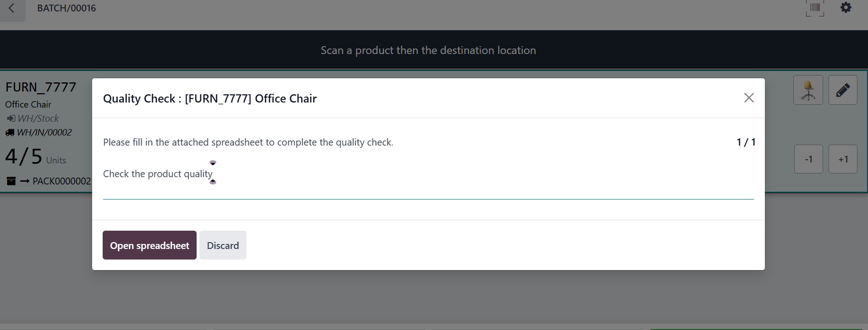The height and width of the screenshot is (330, 868).
Task: Click the Office Chair product image thumbnail
Action: (x=808, y=90)
